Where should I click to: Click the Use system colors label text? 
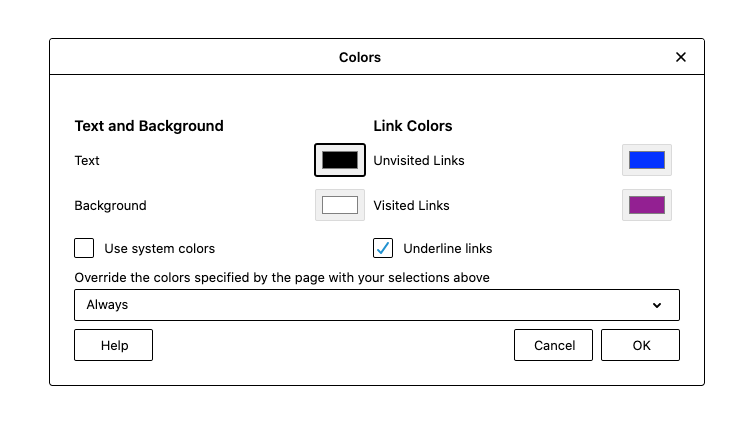tap(159, 249)
